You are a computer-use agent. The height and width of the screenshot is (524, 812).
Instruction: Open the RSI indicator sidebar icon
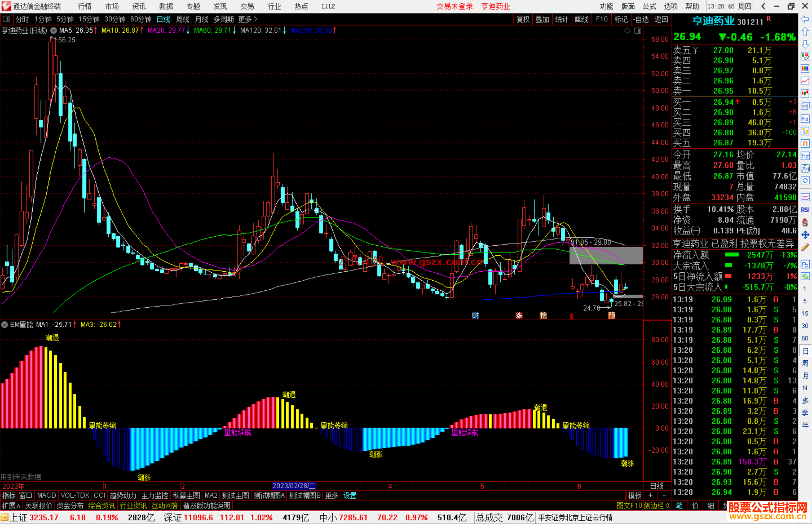pos(805,210)
